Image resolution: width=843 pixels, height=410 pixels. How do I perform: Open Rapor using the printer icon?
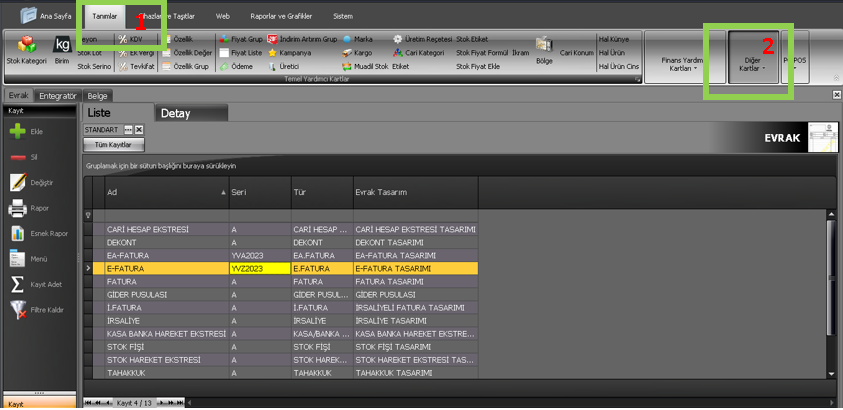(x=17, y=208)
